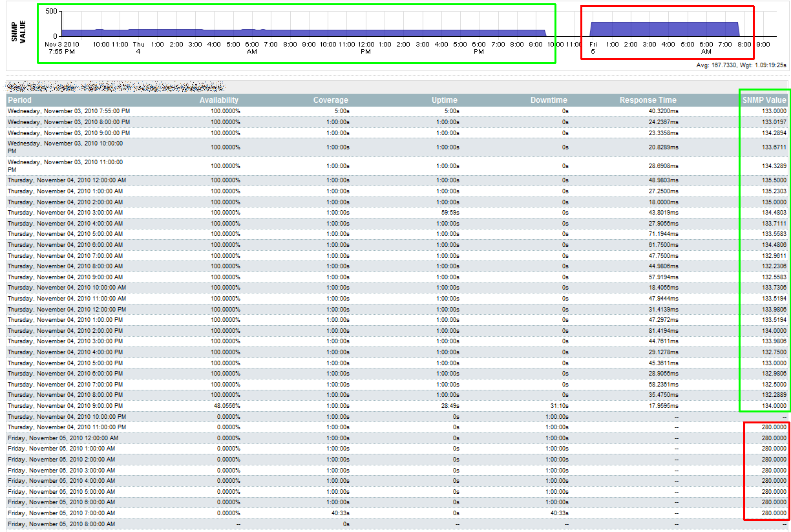Select the November 03 7:55:00 PM row

click(397, 111)
